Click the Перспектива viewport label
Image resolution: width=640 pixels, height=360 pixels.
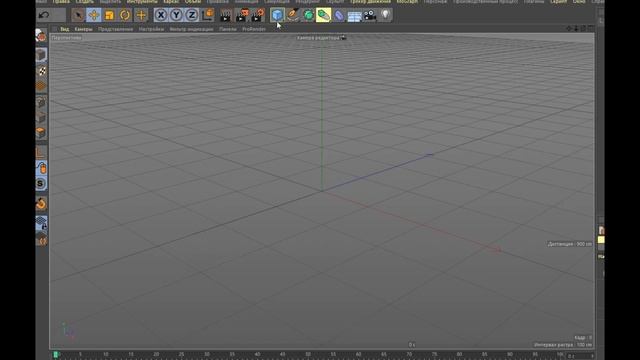[66, 38]
